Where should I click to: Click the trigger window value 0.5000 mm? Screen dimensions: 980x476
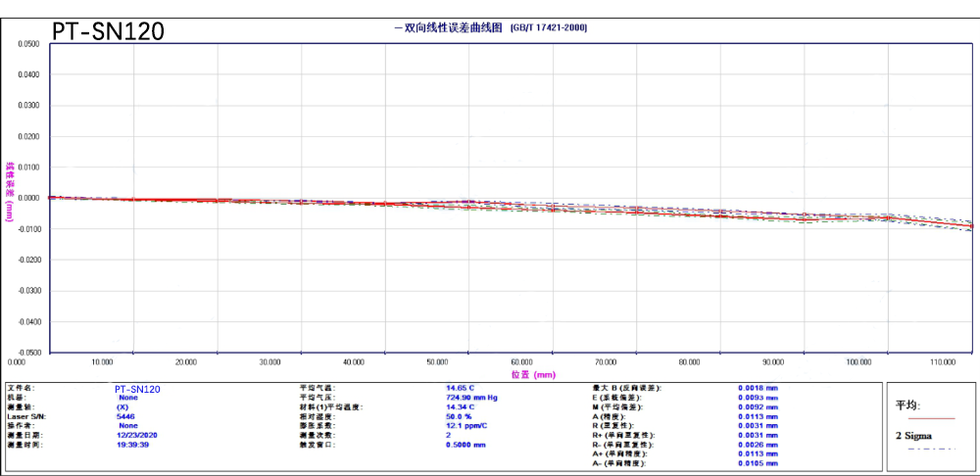466,445
